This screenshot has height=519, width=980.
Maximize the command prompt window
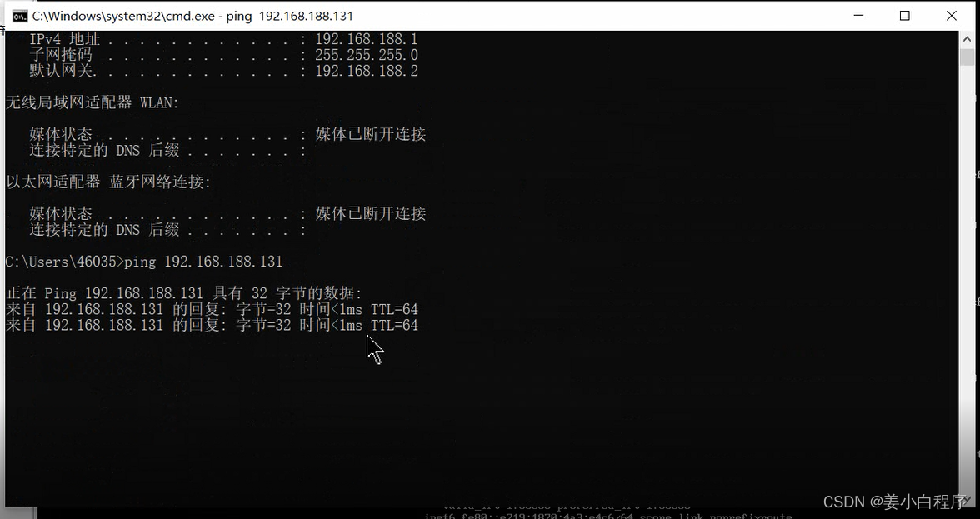tap(904, 16)
